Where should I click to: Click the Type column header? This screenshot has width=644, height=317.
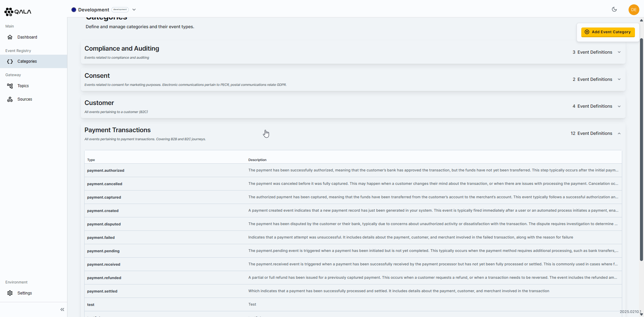pos(91,160)
